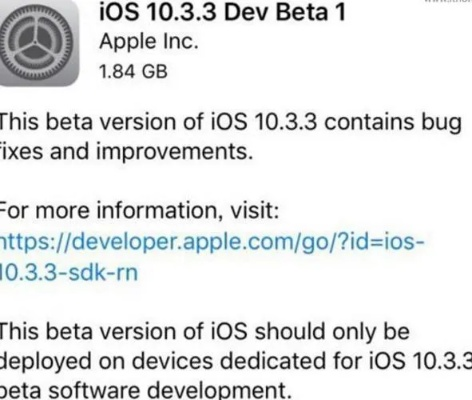Open the developer.apple.com release notes link

pos(212,242)
